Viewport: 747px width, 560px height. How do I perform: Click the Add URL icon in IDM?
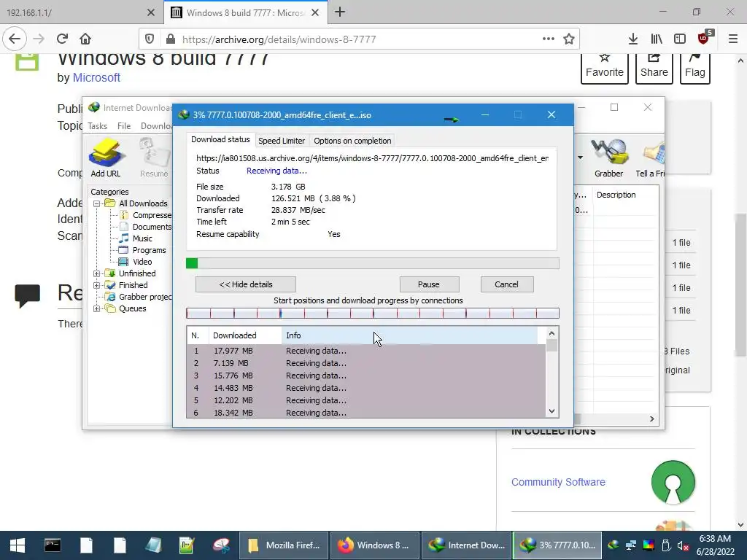[x=106, y=157]
